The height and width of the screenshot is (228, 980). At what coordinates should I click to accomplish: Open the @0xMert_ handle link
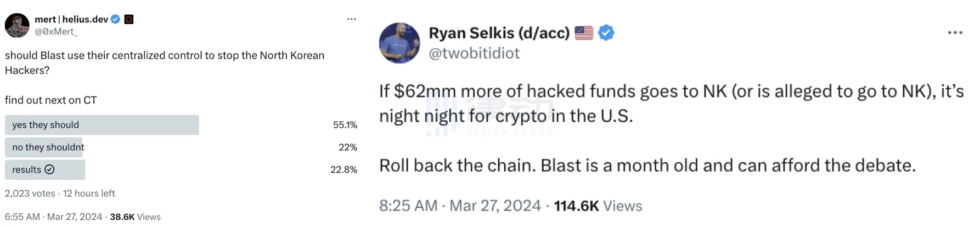pyautogui.click(x=56, y=32)
